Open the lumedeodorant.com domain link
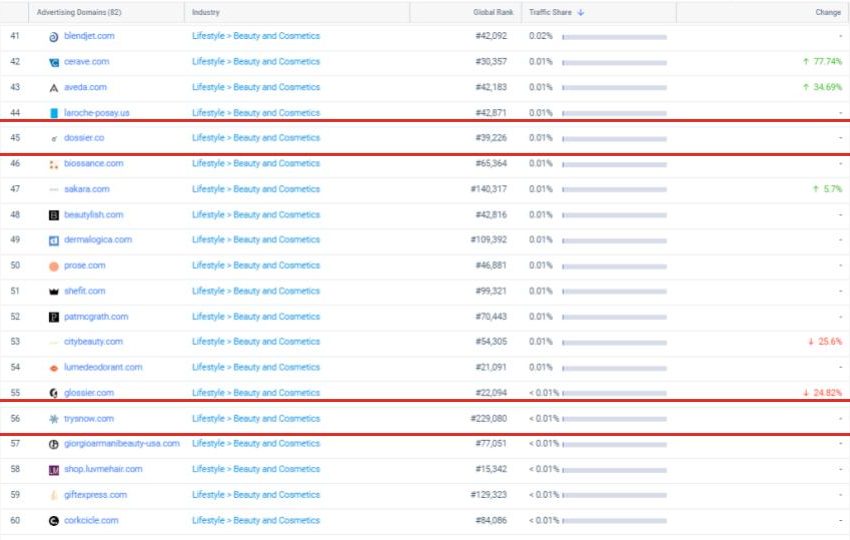The image size is (850, 540). click(103, 367)
